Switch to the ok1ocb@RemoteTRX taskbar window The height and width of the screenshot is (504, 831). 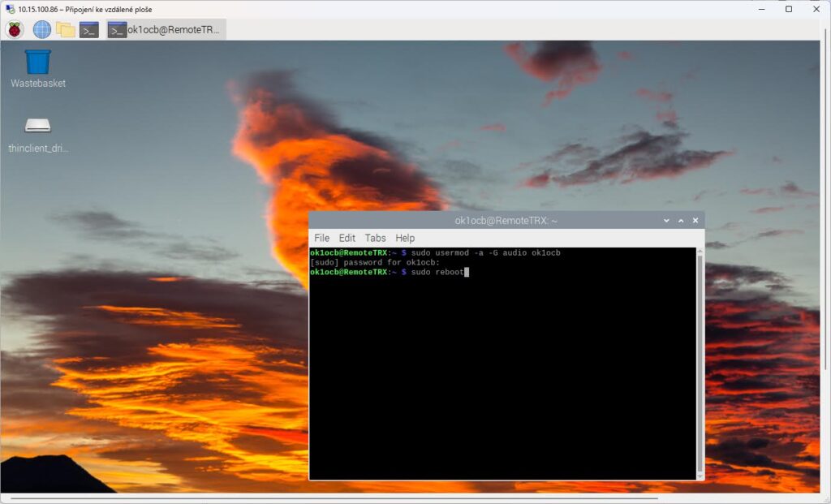[166, 30]
